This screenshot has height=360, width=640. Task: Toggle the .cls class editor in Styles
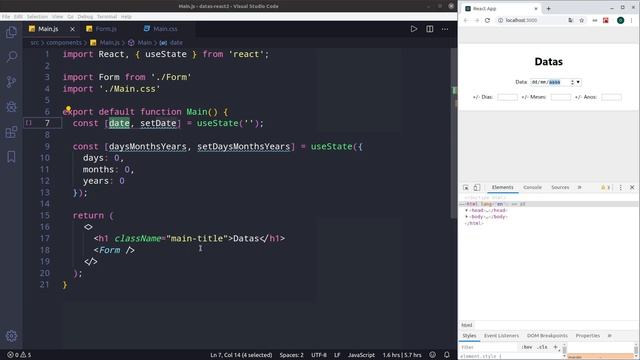pos(542,347)
